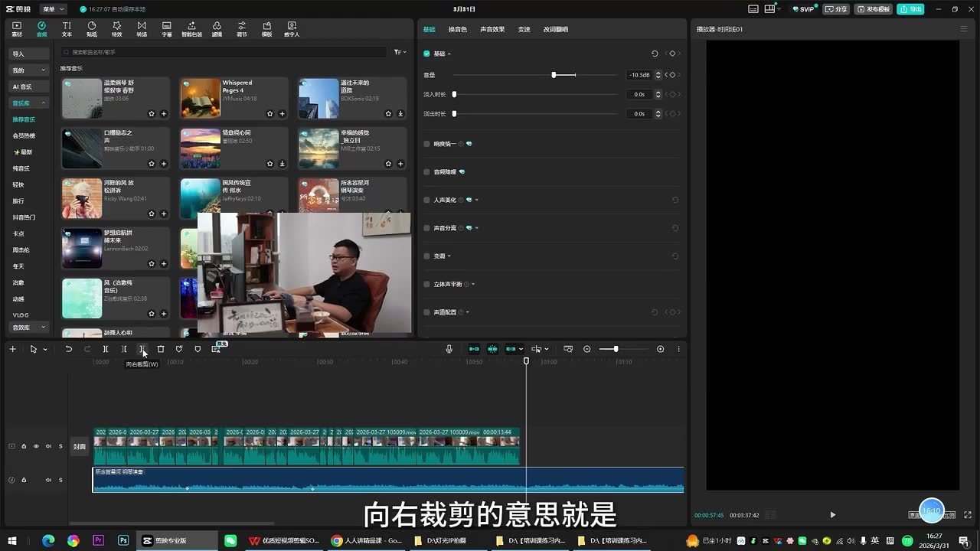Click the AI 音乐 button
This screenshot has width=980, height=551.
[x=28, y=86]
